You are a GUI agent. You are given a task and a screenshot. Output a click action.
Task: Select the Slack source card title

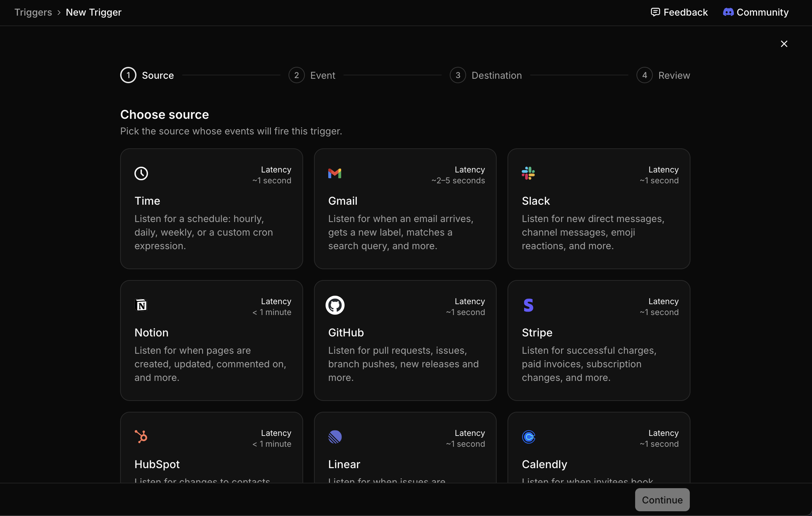click(536, 201)
